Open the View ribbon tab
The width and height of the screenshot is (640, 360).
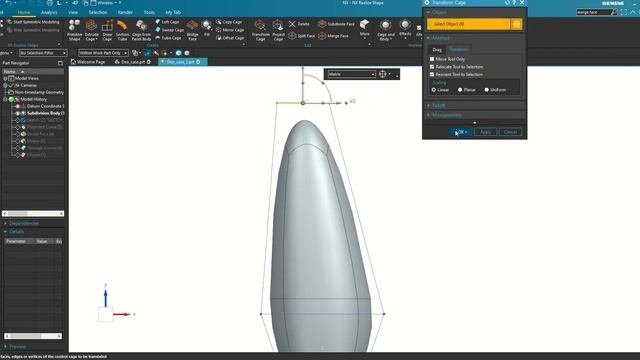point(73,13)
